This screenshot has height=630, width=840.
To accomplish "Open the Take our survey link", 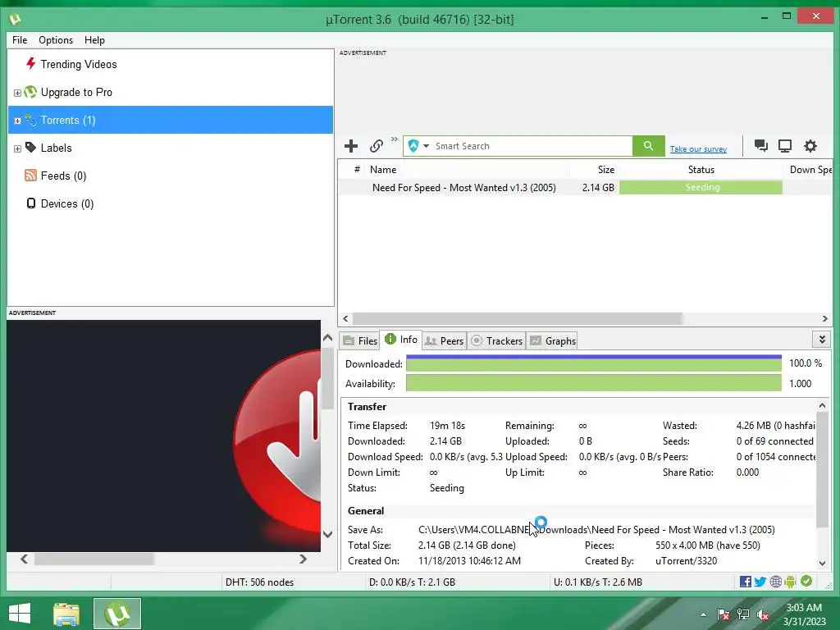I will pos(698,149).
